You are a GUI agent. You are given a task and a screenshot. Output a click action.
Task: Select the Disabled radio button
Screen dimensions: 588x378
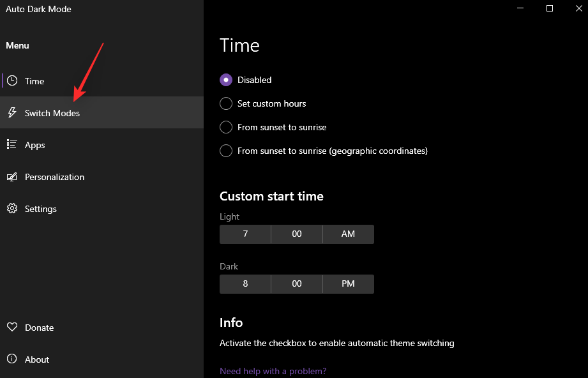click(225, 79)
